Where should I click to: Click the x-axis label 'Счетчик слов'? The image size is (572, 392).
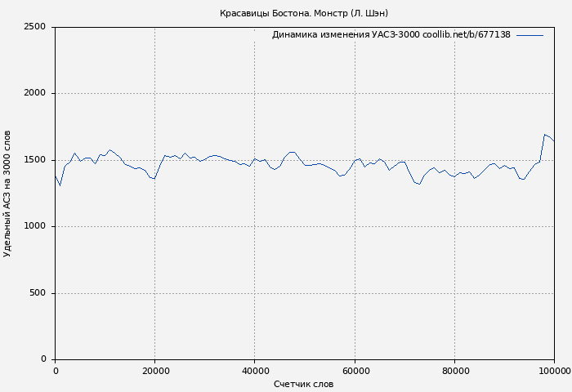[x=303, y=384]
